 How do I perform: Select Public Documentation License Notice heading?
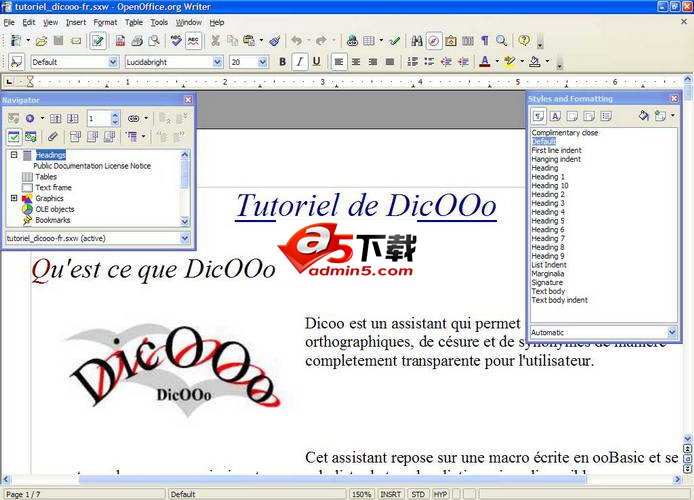(92, 166)
